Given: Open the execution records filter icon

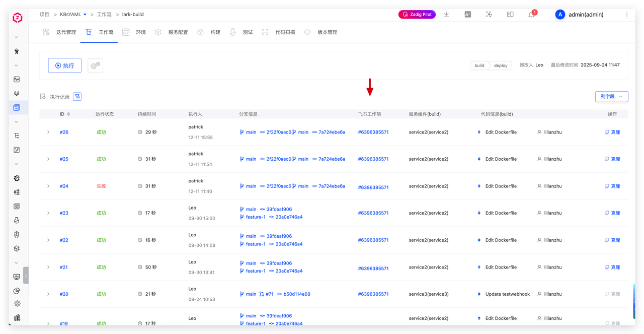Looking at the screenshot, I should 77,97.
